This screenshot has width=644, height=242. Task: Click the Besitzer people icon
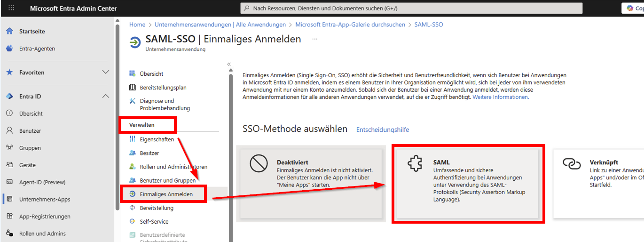tap(132, 153)
